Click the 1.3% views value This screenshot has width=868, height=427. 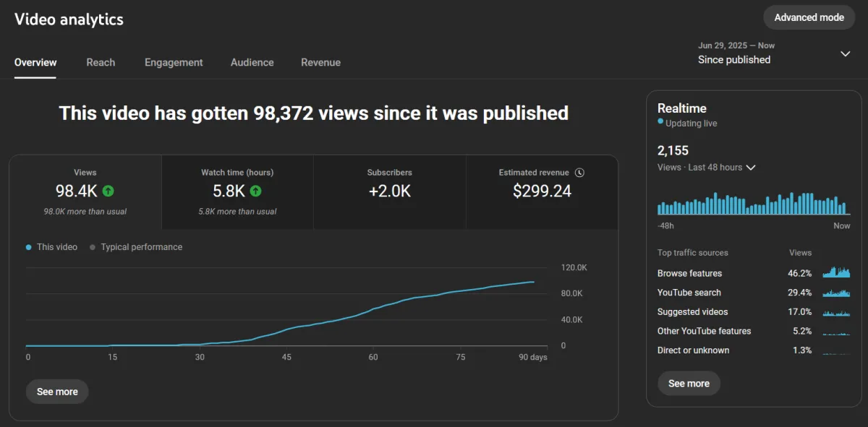(x=802, y=350)
